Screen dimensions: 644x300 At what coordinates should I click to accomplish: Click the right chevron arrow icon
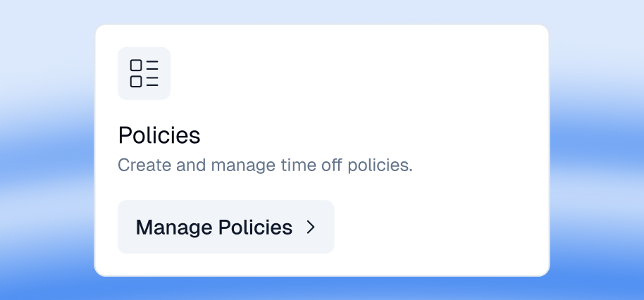pyautogui.click(x=311, y=227)
